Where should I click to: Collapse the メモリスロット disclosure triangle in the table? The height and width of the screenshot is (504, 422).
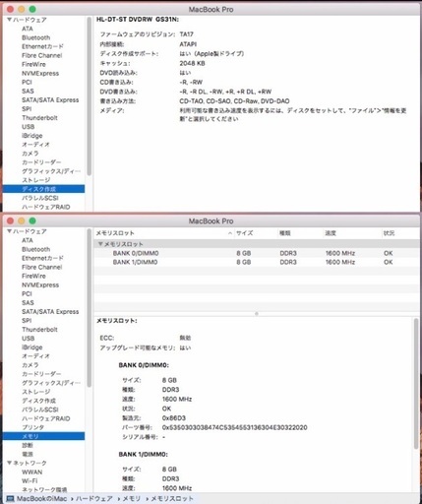click(x=100, y=244)
